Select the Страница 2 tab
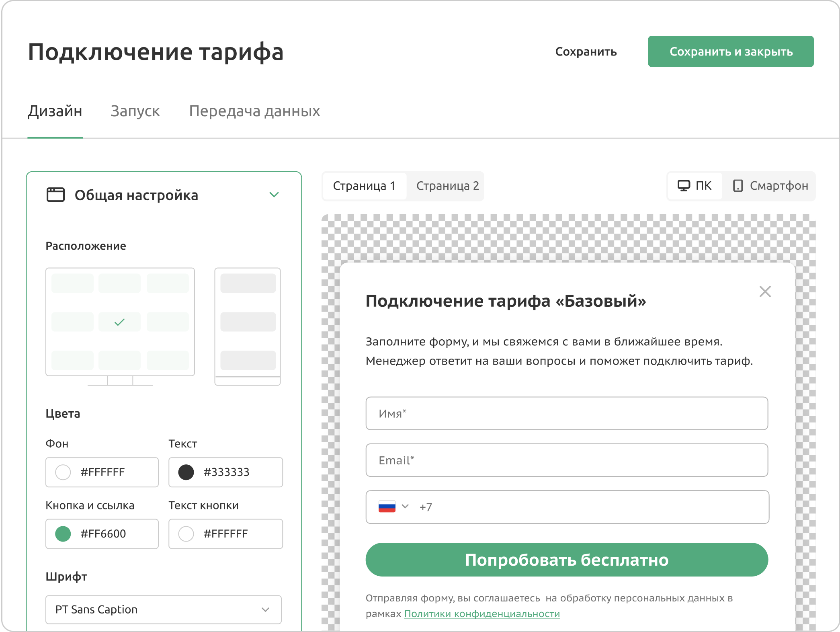840x632 pixels. pyautogui.click(x=447, y=186)
